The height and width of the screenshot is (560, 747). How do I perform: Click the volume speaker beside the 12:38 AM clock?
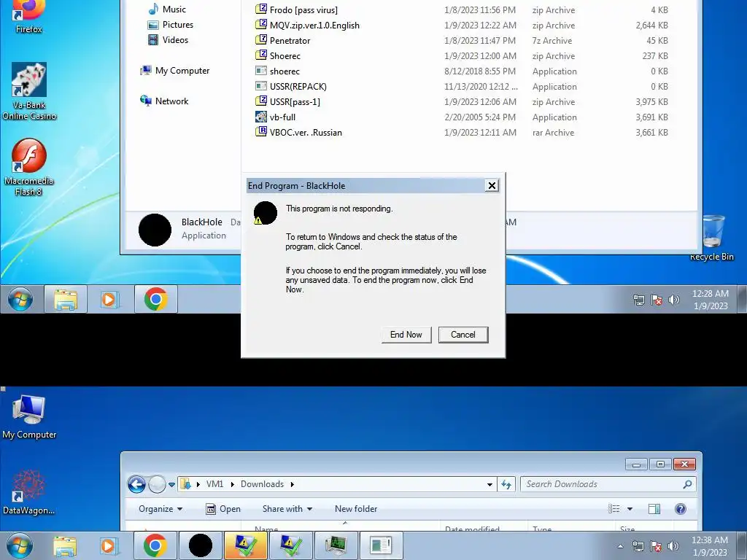coord(673,546)
